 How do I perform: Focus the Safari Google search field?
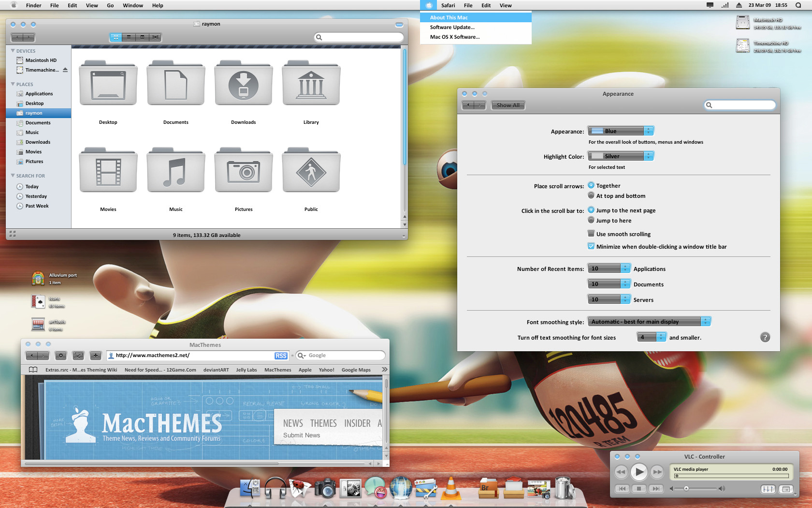pos(341,356)
